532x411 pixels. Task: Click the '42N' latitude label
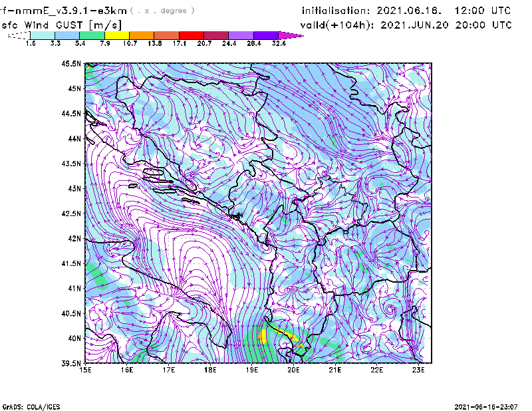74,238
